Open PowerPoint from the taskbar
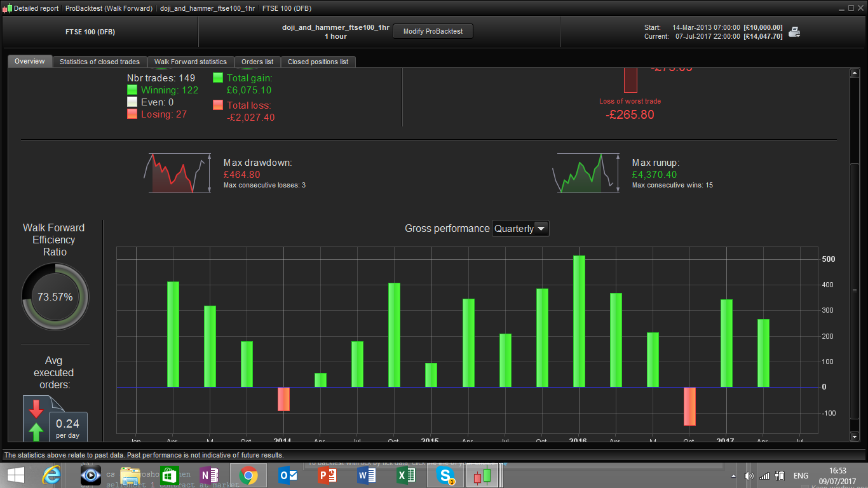 pyautogui.click(x=327, y=475)
